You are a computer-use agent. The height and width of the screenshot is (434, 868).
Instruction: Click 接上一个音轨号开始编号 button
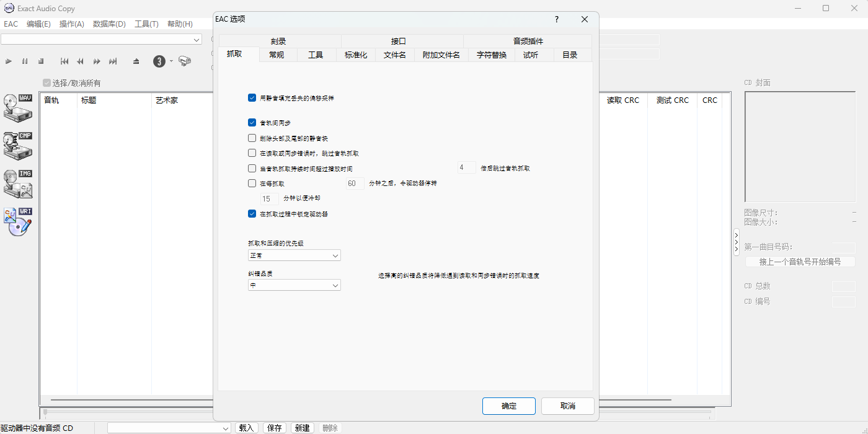pos(800,262)
